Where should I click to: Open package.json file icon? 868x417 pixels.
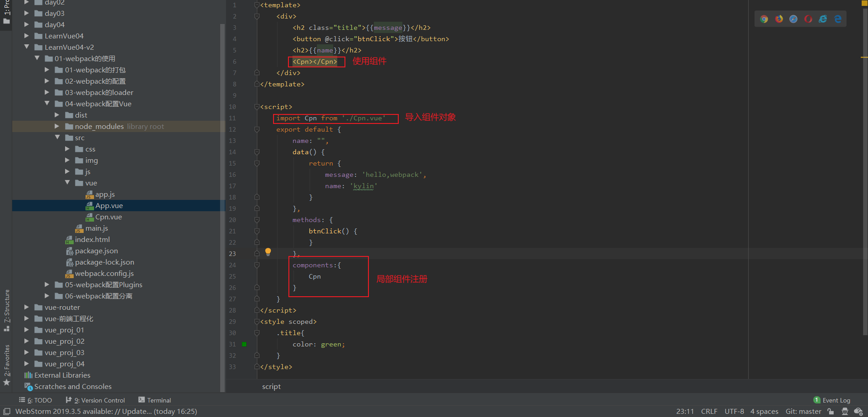click(x=69, y=251)
